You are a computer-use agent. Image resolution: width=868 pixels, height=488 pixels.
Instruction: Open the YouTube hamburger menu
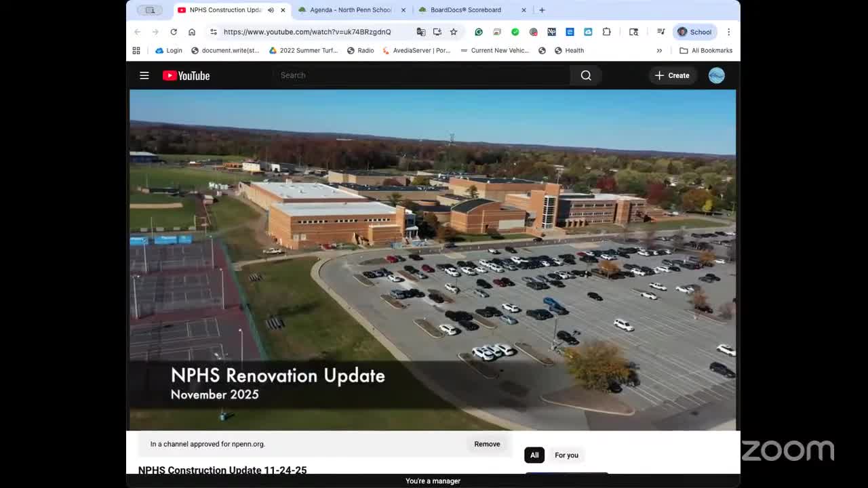pos(144,75)
